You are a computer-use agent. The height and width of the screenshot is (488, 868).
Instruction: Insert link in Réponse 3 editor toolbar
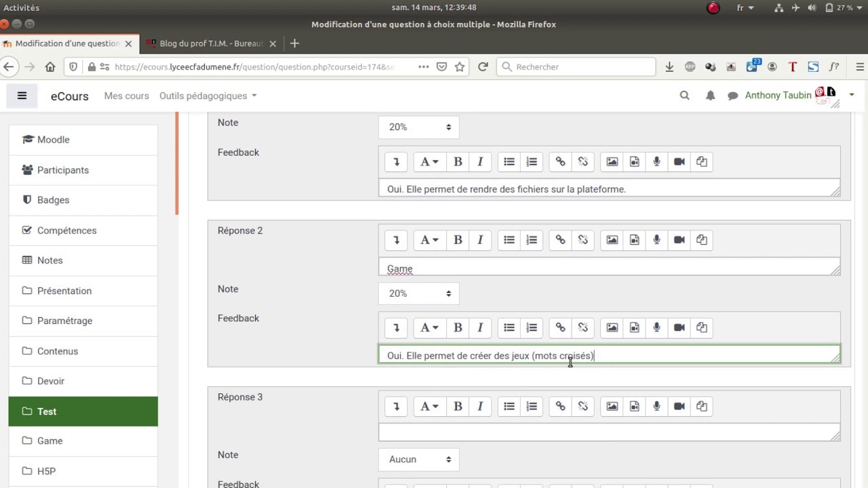pos(560,407)
